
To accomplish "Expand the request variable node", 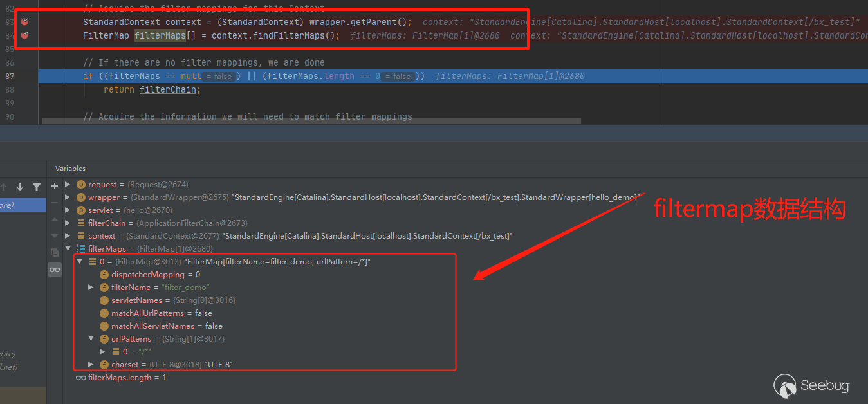I will [68, 185].
